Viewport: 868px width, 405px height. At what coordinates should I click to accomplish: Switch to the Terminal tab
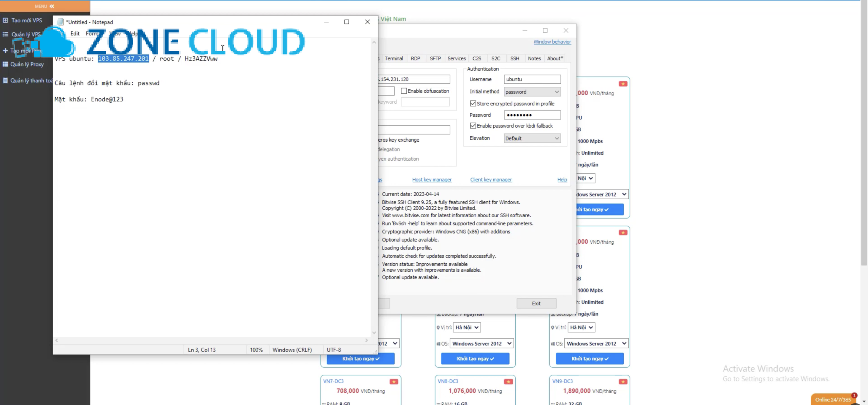pos(394,58)
